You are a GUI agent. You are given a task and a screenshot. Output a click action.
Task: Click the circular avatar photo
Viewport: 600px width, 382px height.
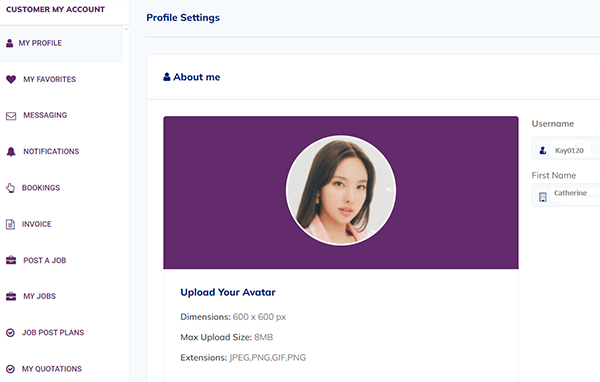341,190
